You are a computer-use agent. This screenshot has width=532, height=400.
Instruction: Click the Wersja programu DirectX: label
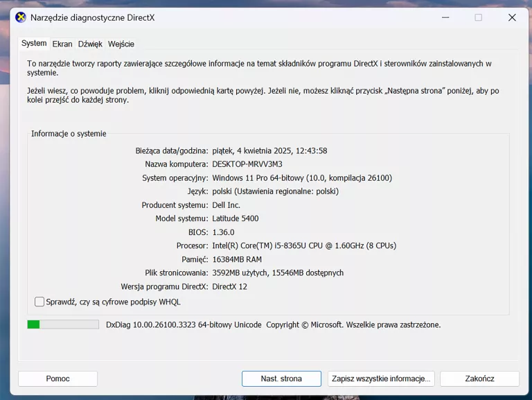point(164,286)
